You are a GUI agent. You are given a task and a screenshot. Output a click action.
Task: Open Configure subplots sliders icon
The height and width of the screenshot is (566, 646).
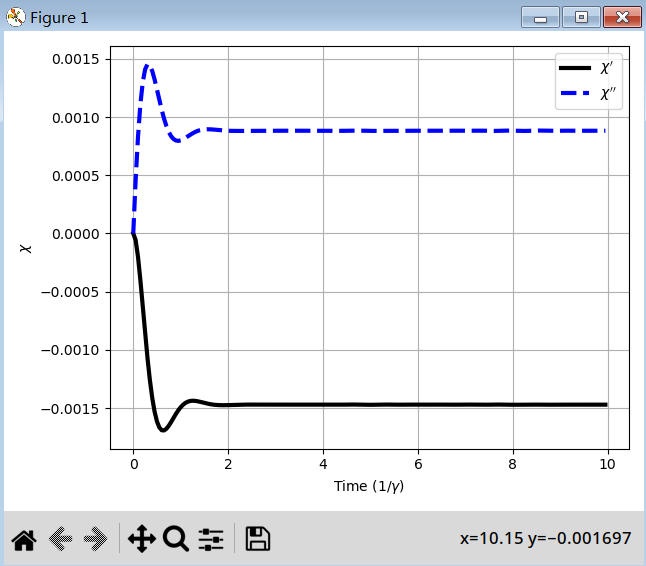click(211, 540)
